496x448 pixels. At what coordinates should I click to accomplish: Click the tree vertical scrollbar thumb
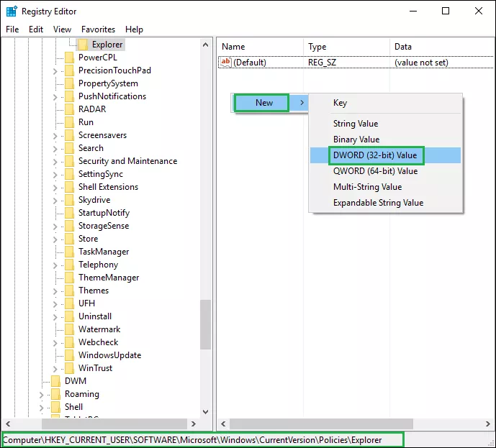(x=205, y=324)
